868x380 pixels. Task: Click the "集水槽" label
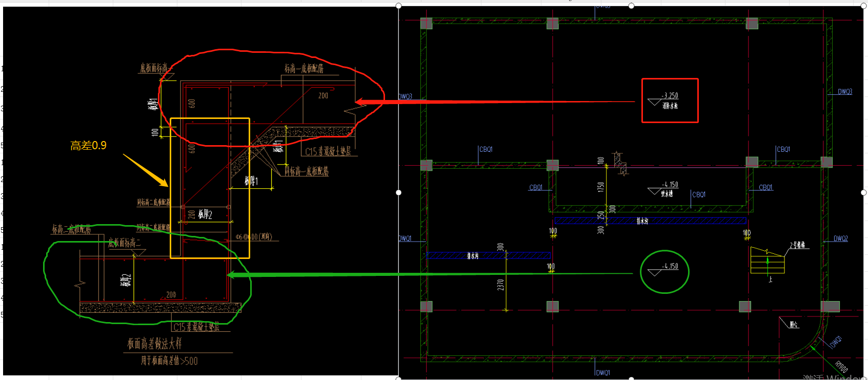(667, 193)
